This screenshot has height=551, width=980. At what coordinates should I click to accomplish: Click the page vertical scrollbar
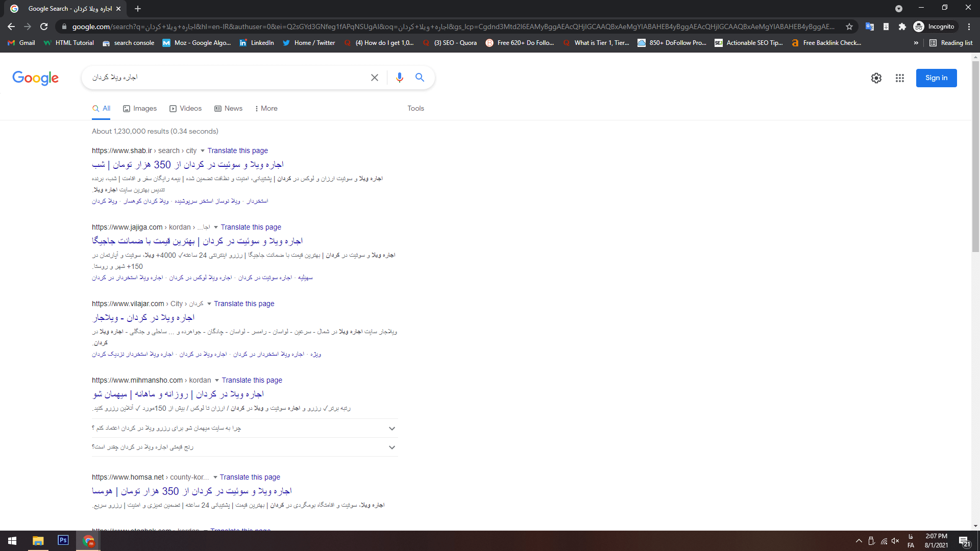pyautogui.click(x=975, y=156)
